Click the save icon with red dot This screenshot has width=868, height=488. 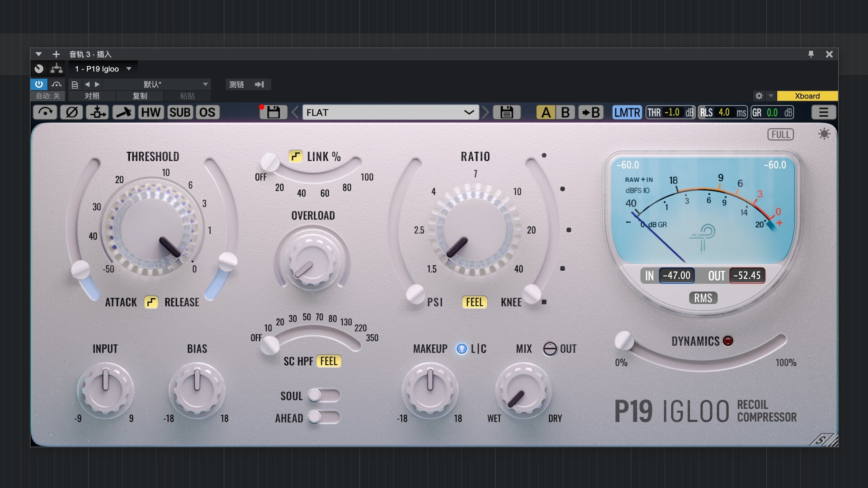tap(273, 112)
